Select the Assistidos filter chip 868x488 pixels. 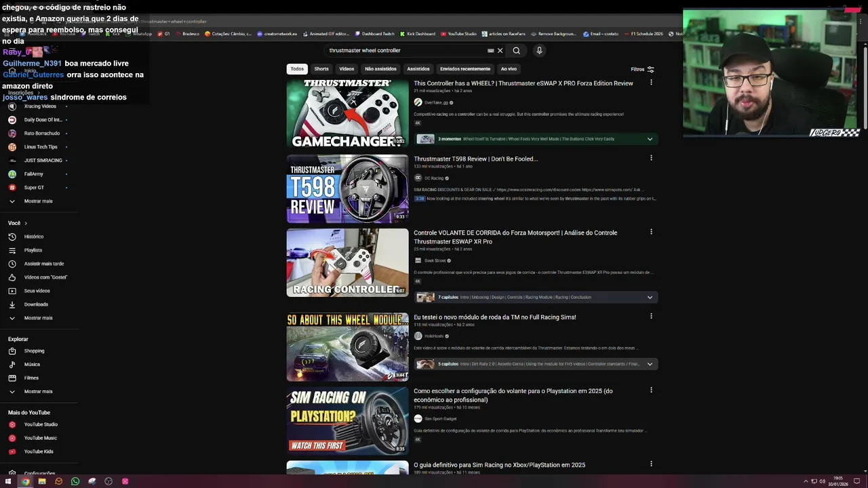point(418,68)
